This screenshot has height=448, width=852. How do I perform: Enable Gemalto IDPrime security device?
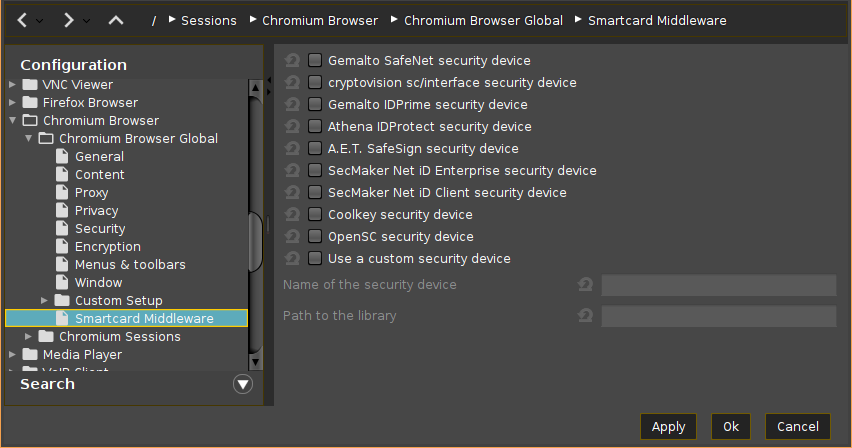(315, 105)
